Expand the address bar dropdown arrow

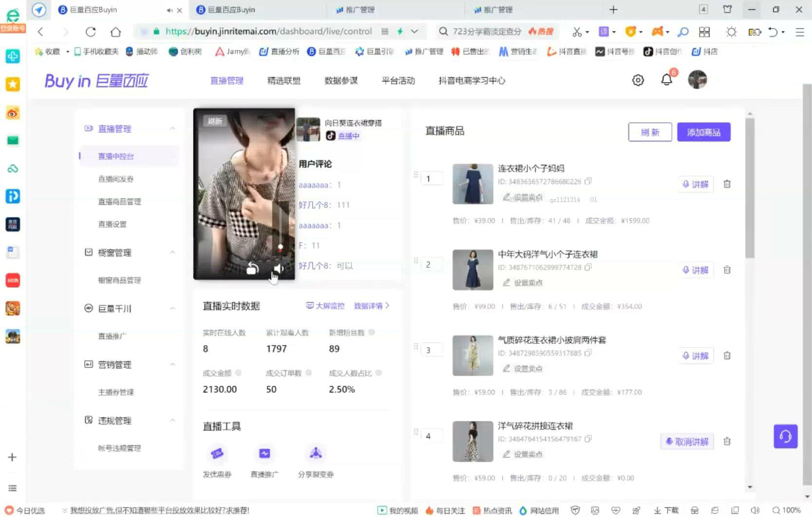(414, 31)
